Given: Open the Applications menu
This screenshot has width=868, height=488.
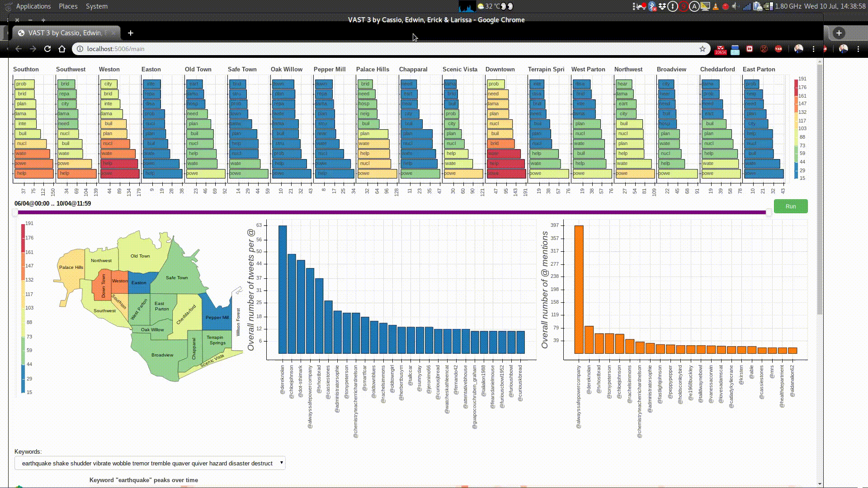Looking at the screenshot, I should point(33,6).
